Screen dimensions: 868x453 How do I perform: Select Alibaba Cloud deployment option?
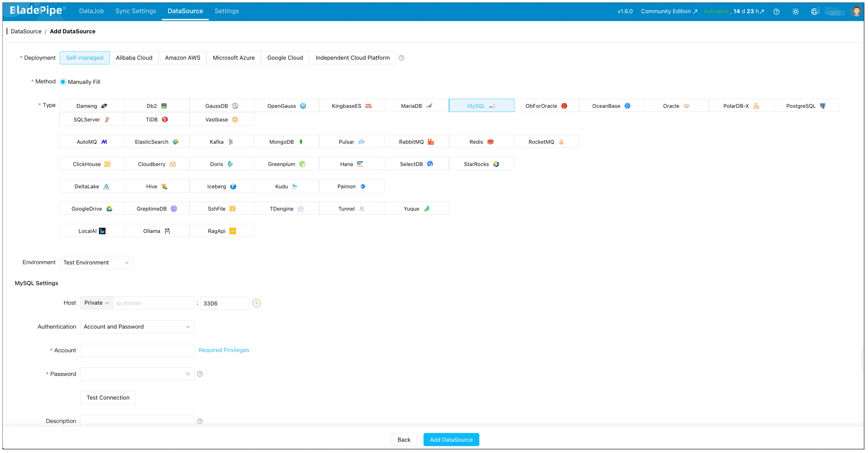point(134,58)
